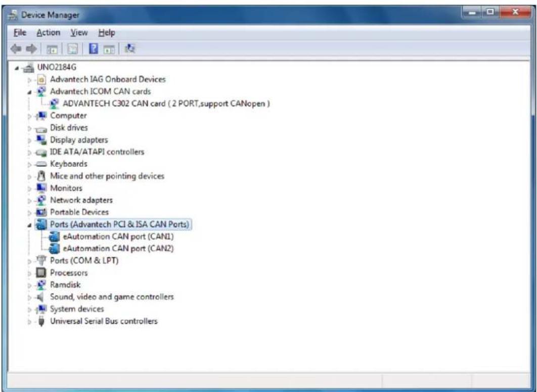537x392 pixels.
Task: Collapse the UNO2184G root node
Action: (17, 68)
